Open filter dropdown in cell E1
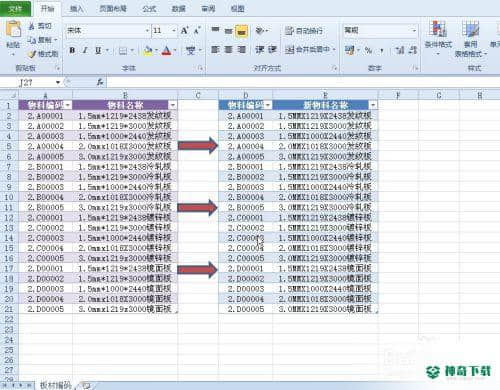Image resolution: width=500 pixels, height=390 pixels. [x=373, y=105]
